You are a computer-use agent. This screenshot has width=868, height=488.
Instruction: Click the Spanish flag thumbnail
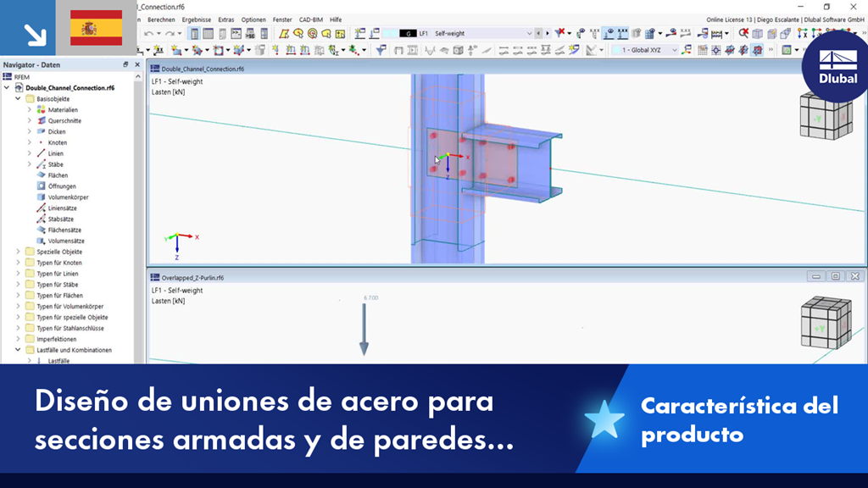96,27
